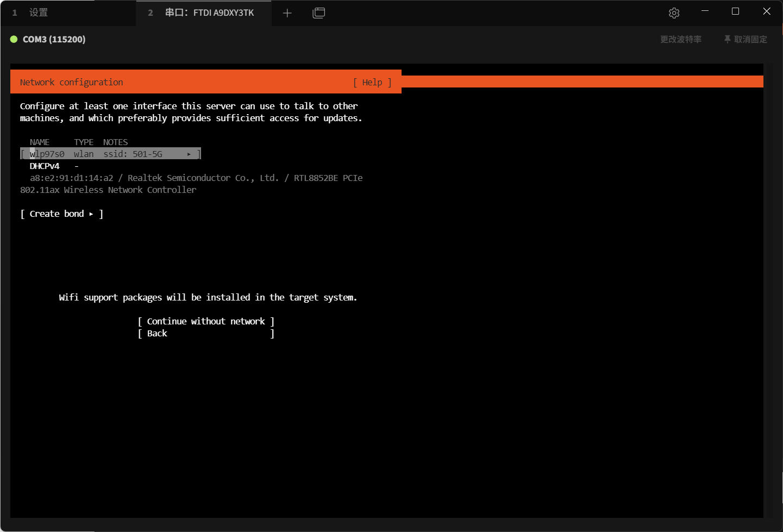Image resolution: width=783 pixels, height=532 pixels.
Task: Maximize the serial terminal window
Action: [735, 11]
